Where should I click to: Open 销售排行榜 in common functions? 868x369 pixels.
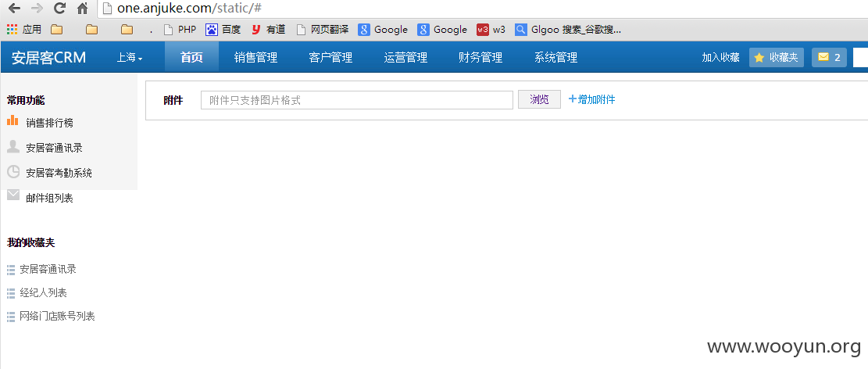(50, 123)
